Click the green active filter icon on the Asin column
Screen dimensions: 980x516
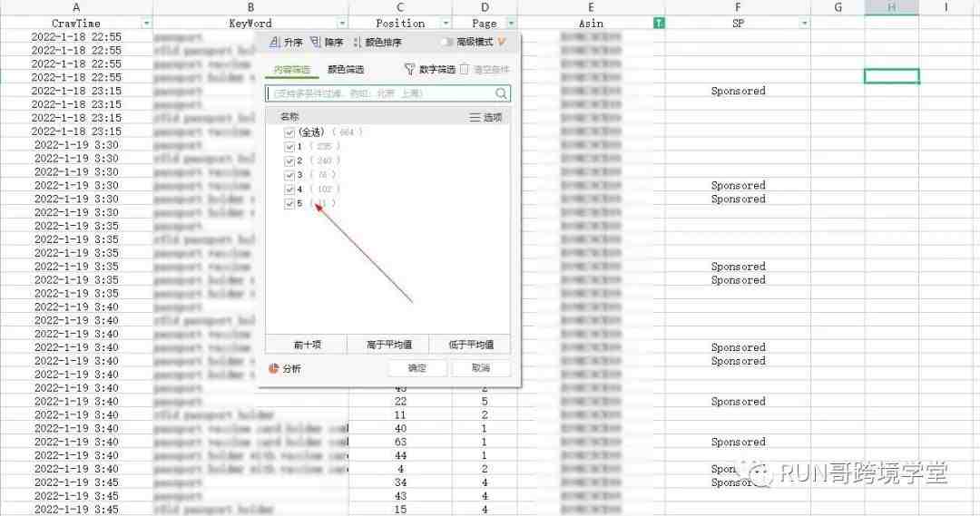pyautogui.click(x=658, y=23)
